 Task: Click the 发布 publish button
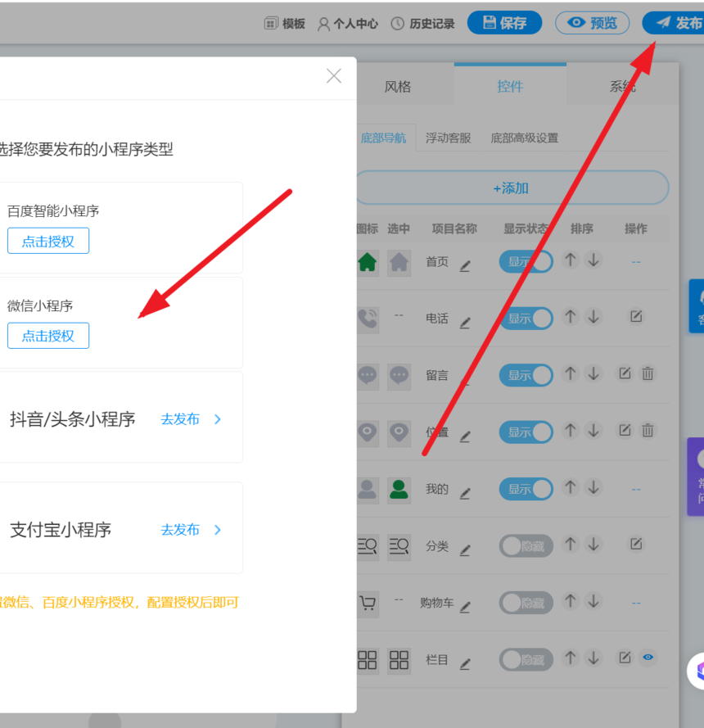674,23
